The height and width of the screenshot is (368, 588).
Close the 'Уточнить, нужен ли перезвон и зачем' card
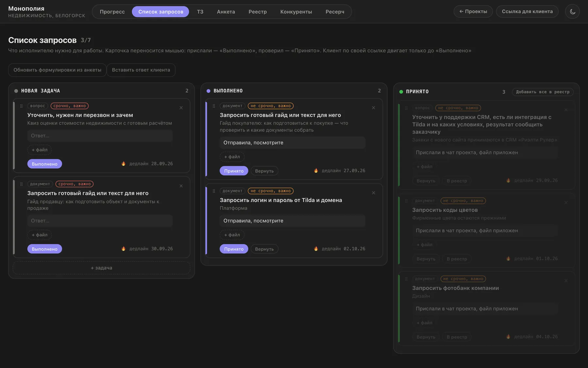tap(181, 108)
